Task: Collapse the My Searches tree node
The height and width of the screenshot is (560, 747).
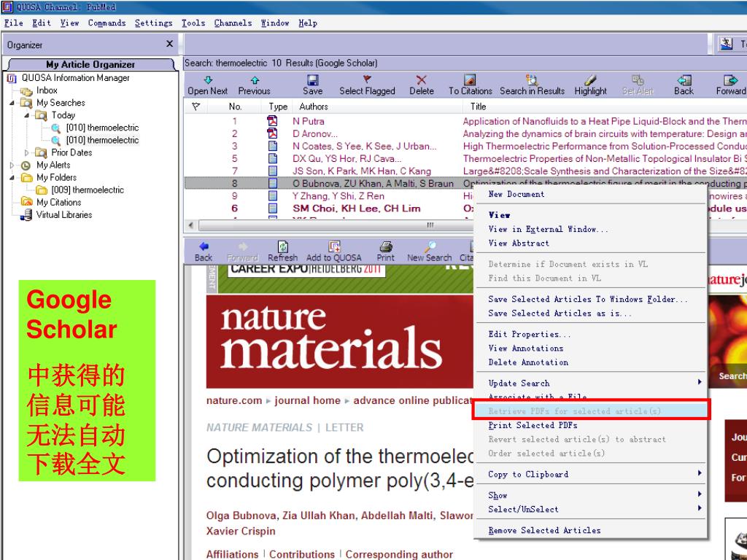Action: 12,103
